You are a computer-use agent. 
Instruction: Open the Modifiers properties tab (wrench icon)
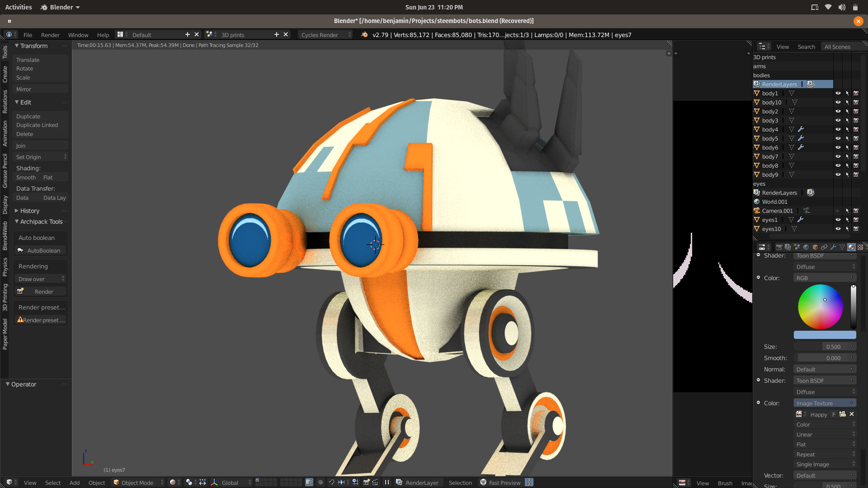pyautogui.click(x=833, y=247)
